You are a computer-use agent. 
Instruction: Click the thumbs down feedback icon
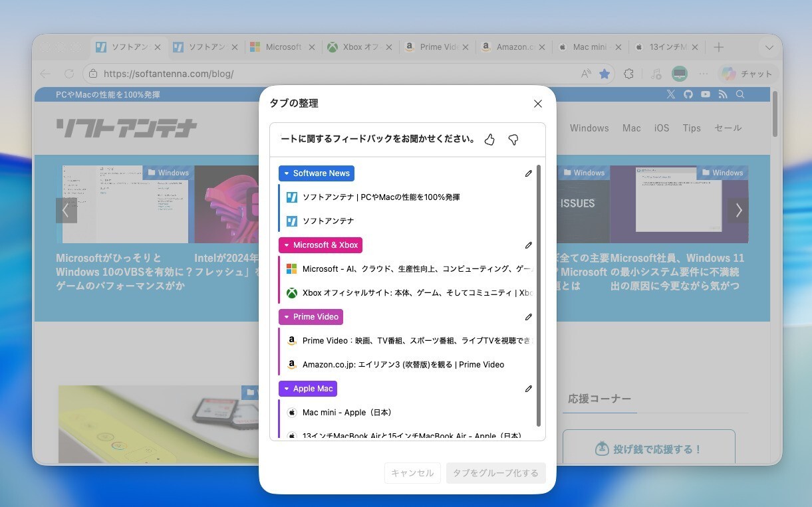tap(513, 140)
